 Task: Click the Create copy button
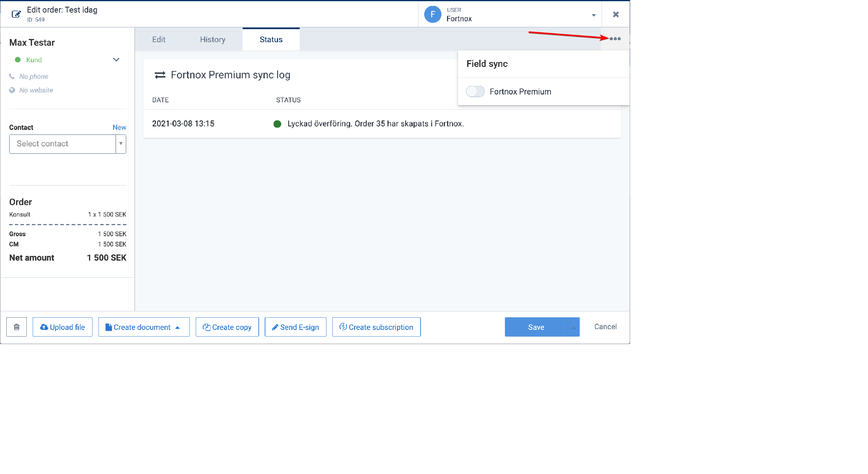pos(227,327)
